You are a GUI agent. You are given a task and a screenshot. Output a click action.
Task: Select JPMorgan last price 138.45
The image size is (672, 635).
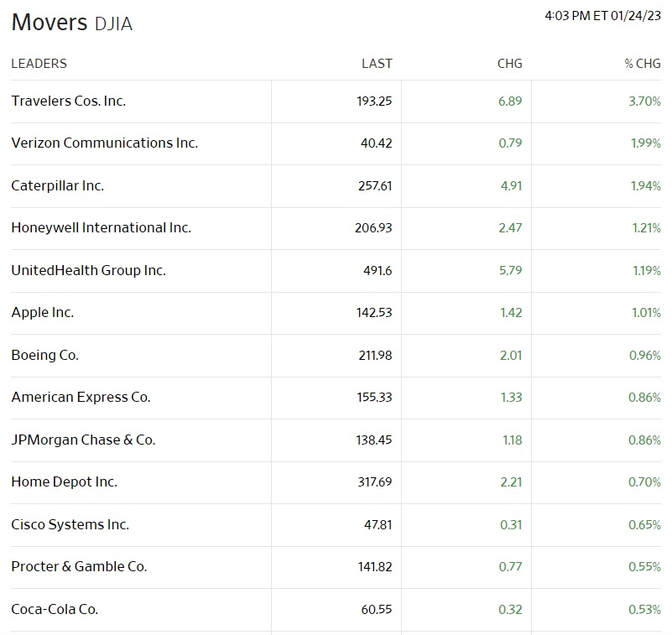pos(373,440)
